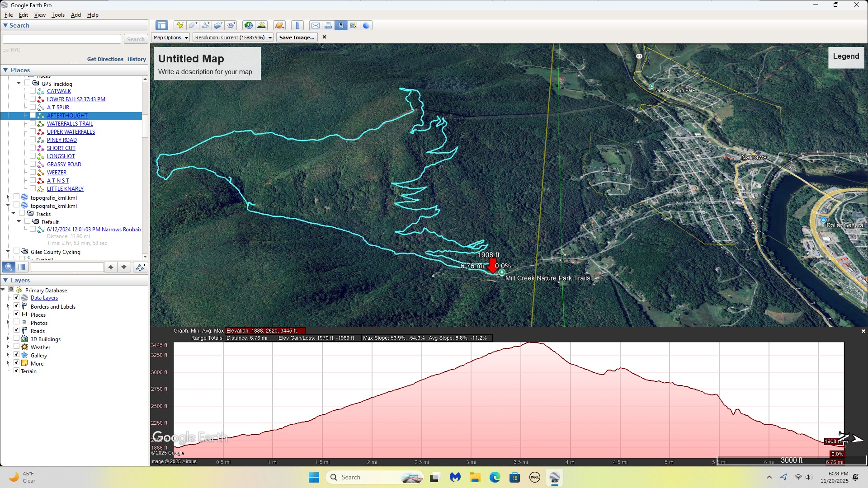Open File Explorer from the taskbar
Screen dimensions: 868x488
pos(475,477)
